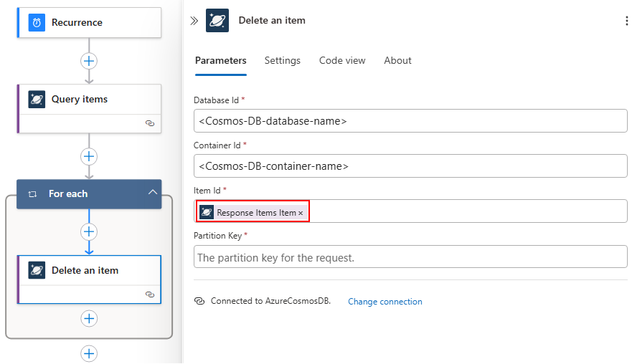This screenshot has width=632, height=364.
Task: Click plus icon between Query items and For each
Action: [89, 156]
